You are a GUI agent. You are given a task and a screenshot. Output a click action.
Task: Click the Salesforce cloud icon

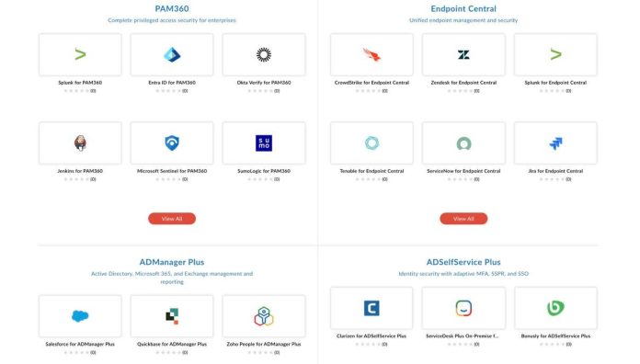coord(80,316)
